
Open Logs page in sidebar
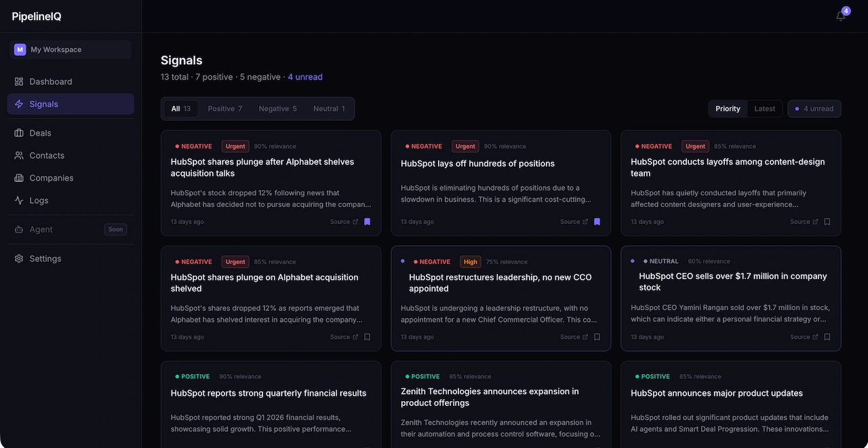tap(71, 200)
